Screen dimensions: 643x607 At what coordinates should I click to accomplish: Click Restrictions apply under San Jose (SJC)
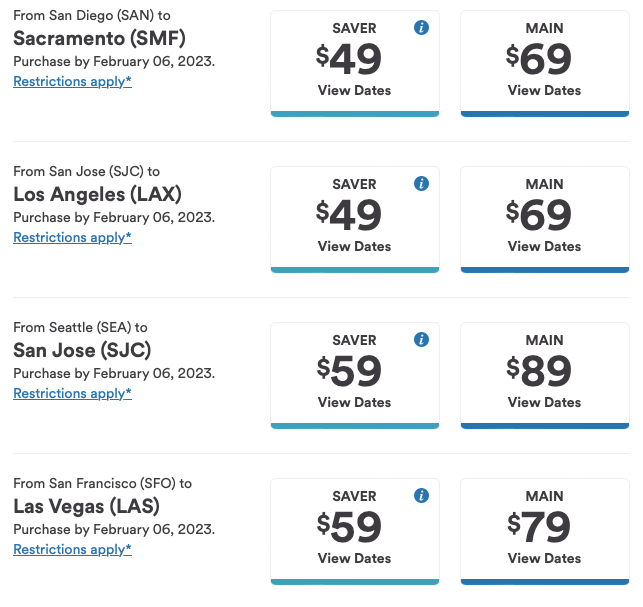(72, 393)
